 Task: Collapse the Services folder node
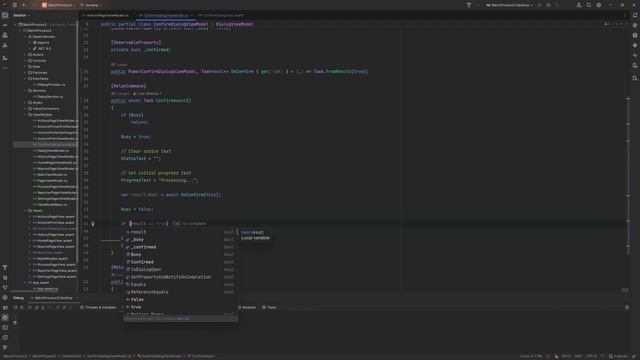[x=25, y=91]
